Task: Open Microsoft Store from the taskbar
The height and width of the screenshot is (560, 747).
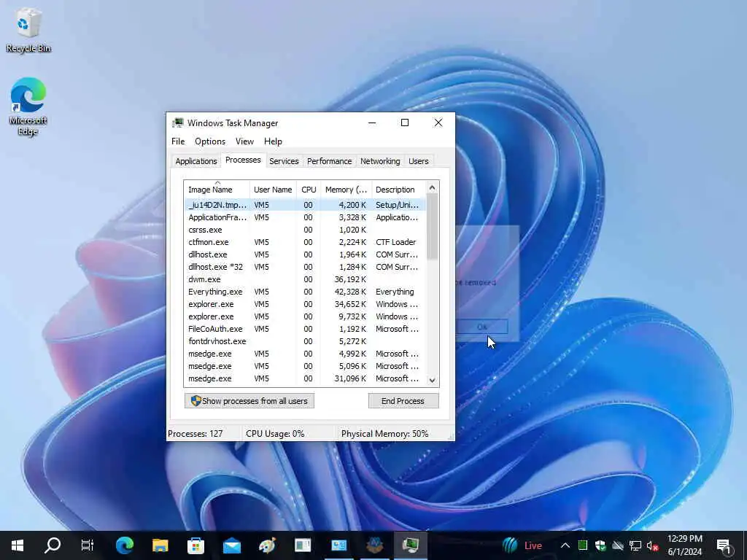Action: (x=196, y=545)
